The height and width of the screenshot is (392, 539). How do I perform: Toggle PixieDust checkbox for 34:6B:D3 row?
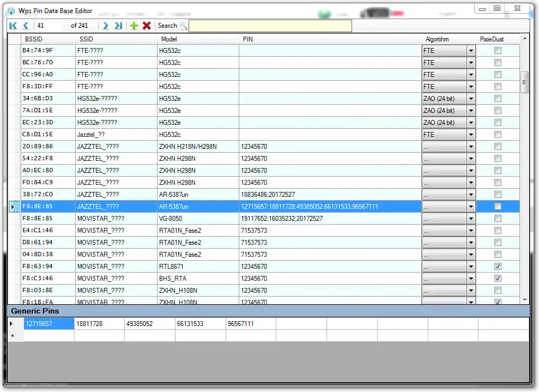pyautogui.click(x=498, y=98)
